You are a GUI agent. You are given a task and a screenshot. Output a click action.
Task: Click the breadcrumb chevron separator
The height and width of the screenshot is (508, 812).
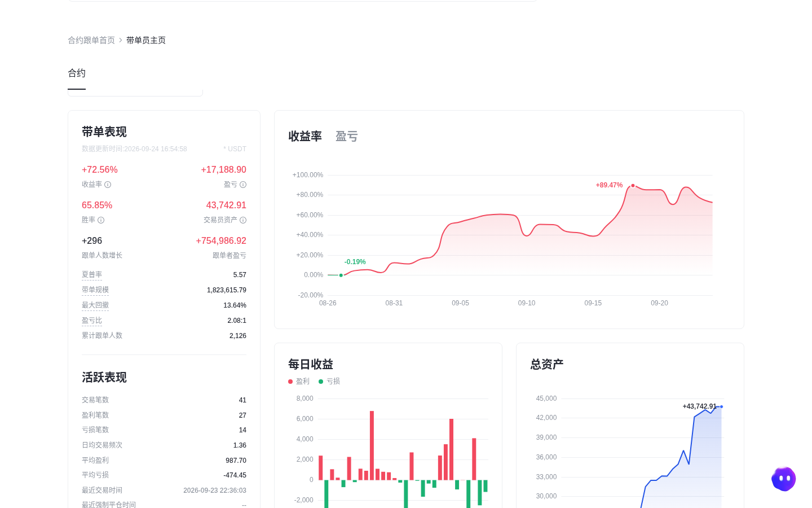pos(121,40)
